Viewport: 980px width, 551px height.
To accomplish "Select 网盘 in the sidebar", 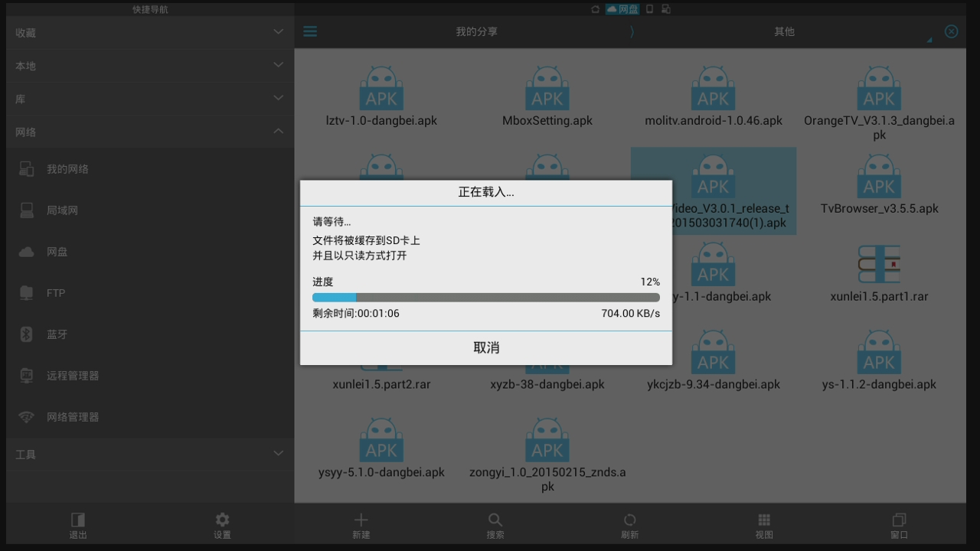I will [x=150, y=252].
